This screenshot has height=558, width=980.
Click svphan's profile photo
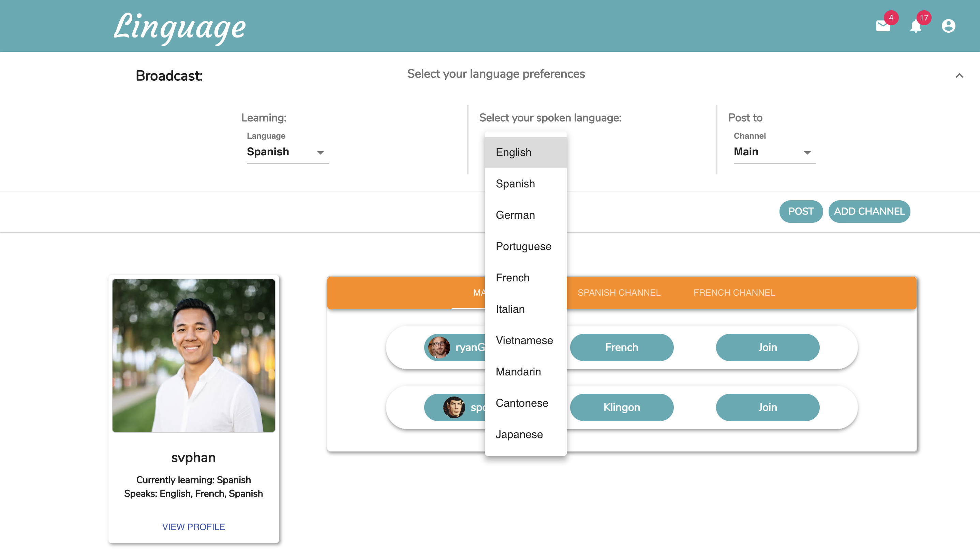click(x=193, y=355)
